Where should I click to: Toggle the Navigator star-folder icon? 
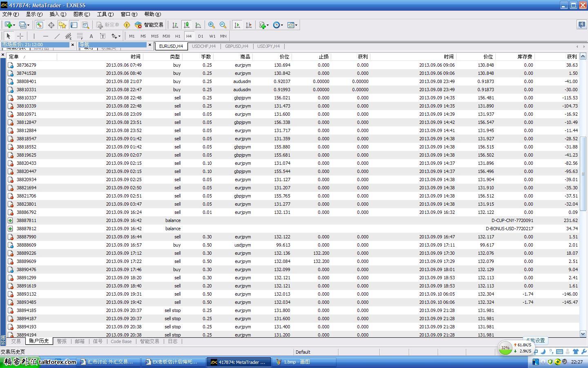coord(62,25)
